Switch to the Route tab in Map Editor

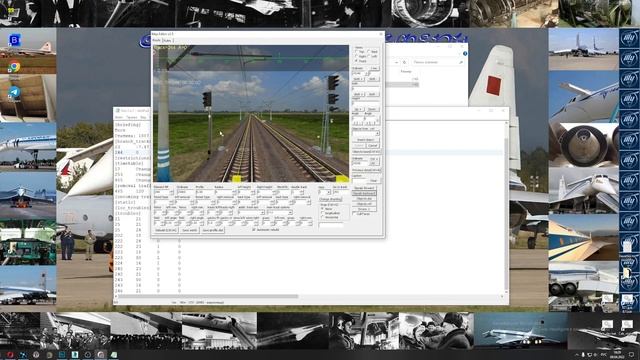pos(156,40)
